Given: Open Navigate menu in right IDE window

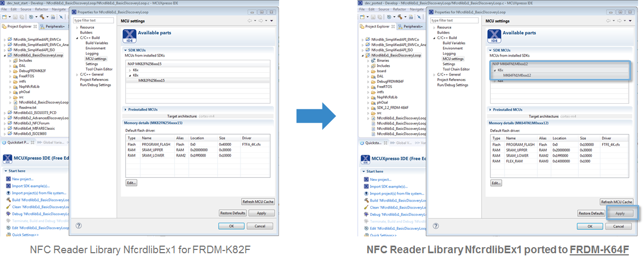Looking at the screenshot, I should coord(415,9).
